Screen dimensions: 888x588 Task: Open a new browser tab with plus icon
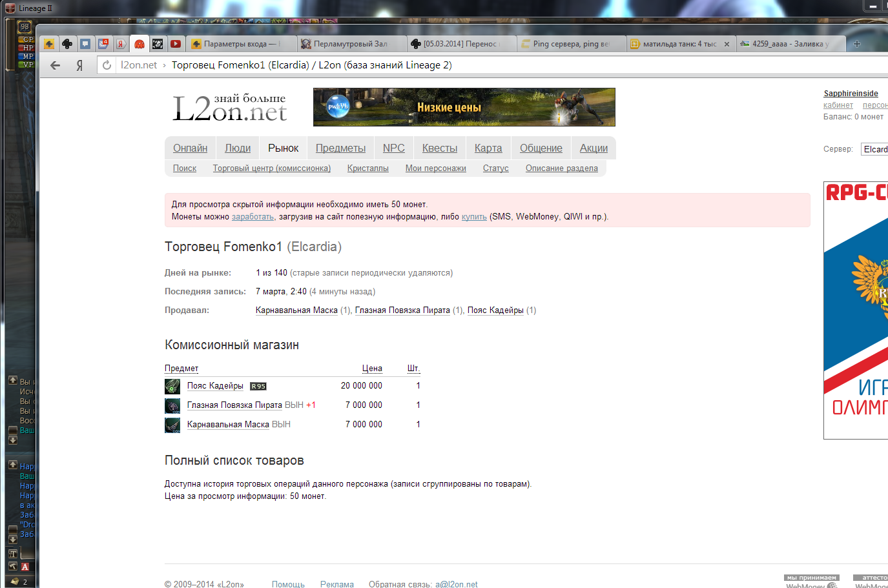(857, 44)
